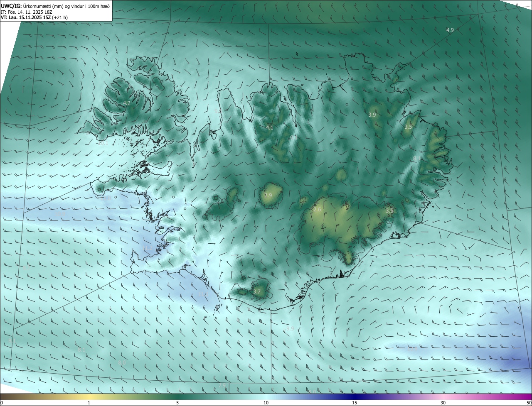Click the 5 tick on the colour scale
The height and width of the screenshot is (406, 532).
[x=177, y=403]
